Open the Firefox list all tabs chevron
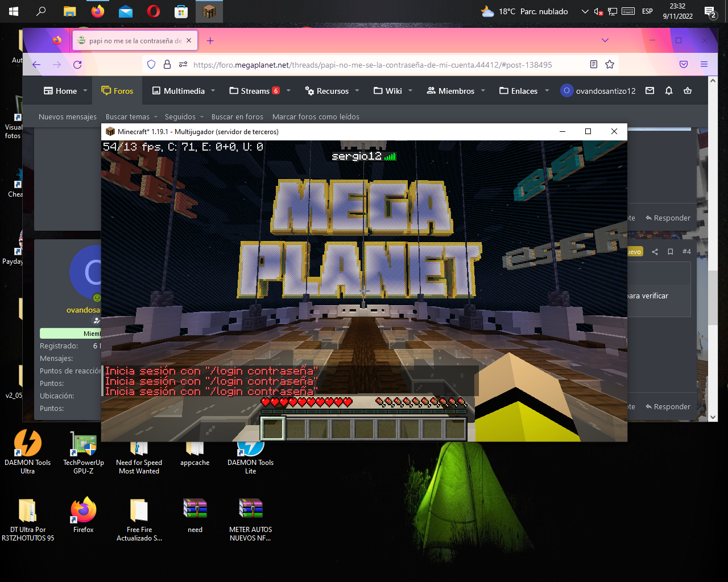Image resolution: width=728 pixels, height=582 pixels. (x=605, y=40)
